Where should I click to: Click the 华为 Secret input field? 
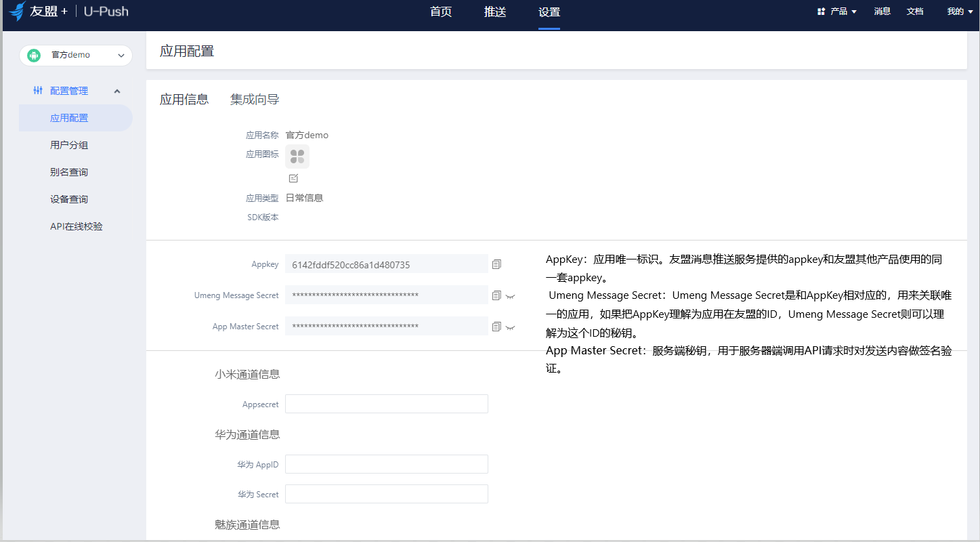pyautogui.click(x=387, y=494)
